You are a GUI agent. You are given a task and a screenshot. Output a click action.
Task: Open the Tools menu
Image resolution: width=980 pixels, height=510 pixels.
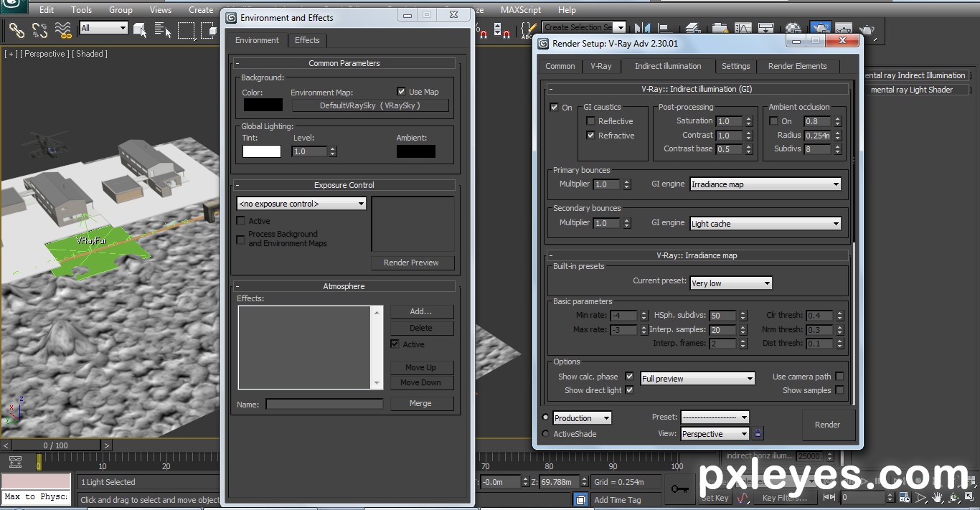click(x=81, y=10)
